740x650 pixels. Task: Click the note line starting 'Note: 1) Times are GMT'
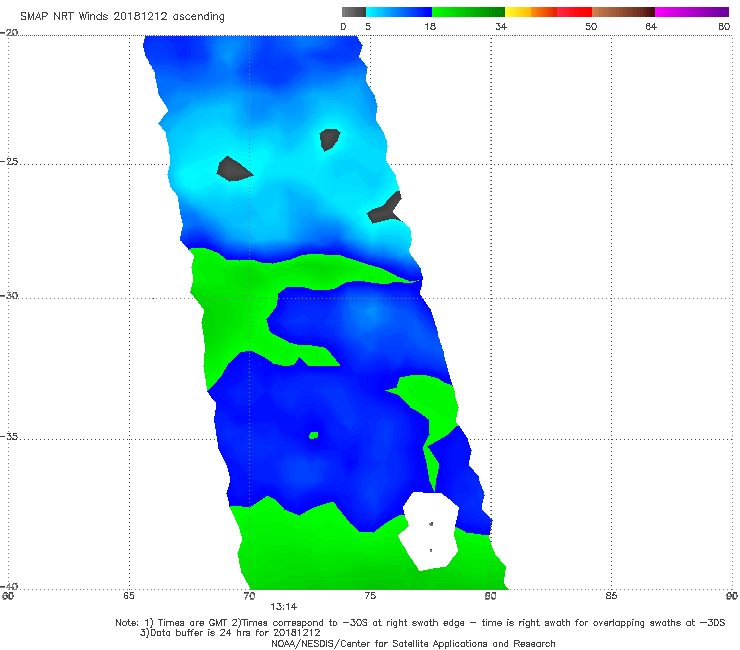(420, 623)
